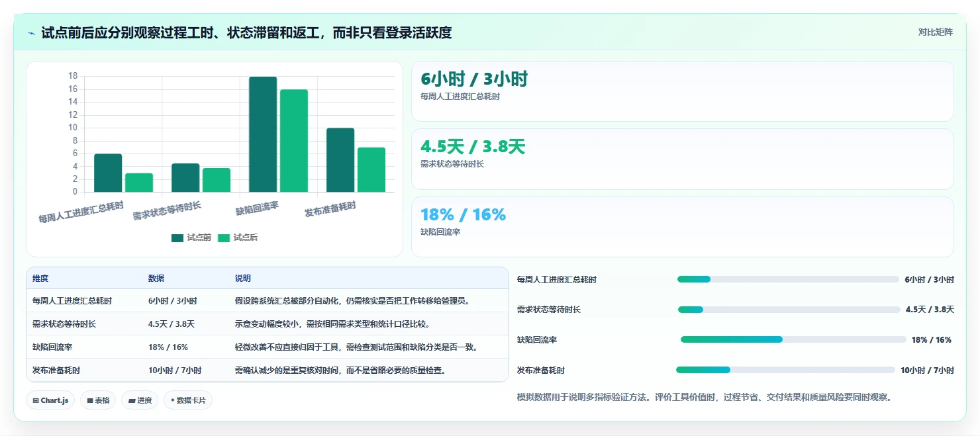Toggle the 试点后 legend swatch
This screenshot has width=980, height=436.
(224, 238)
